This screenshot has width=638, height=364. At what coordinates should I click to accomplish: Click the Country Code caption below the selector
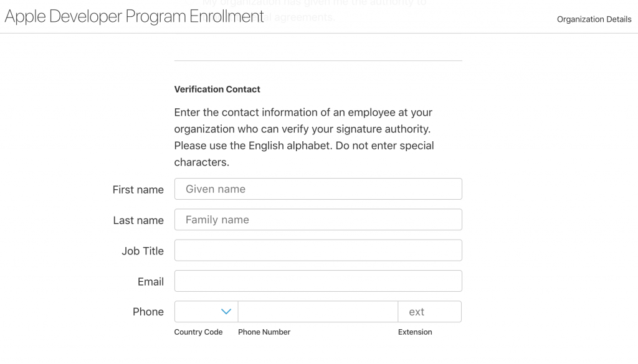(x=198, y=332)
